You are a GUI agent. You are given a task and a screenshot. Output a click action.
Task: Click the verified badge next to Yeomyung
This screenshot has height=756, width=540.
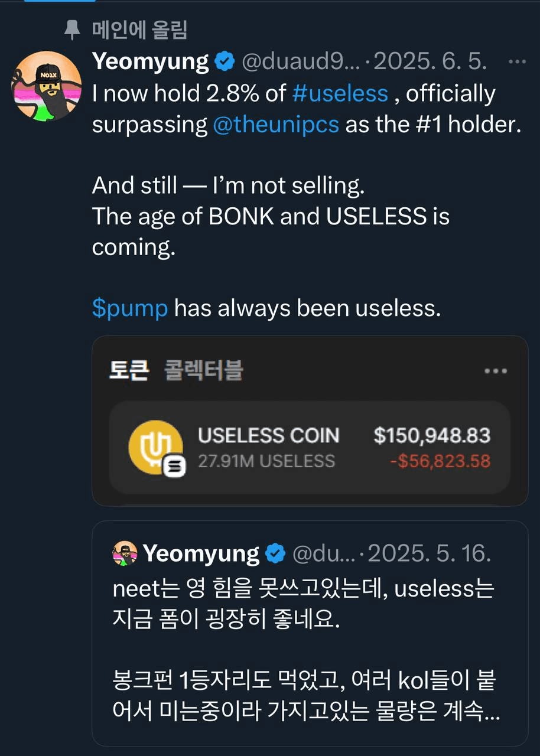[225, 62]
